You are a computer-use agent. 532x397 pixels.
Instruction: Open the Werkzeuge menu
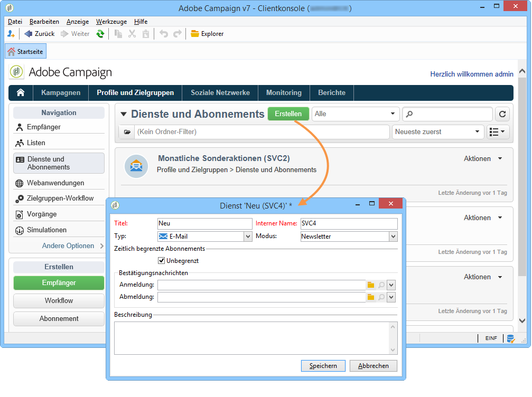[x=111, y=22]
